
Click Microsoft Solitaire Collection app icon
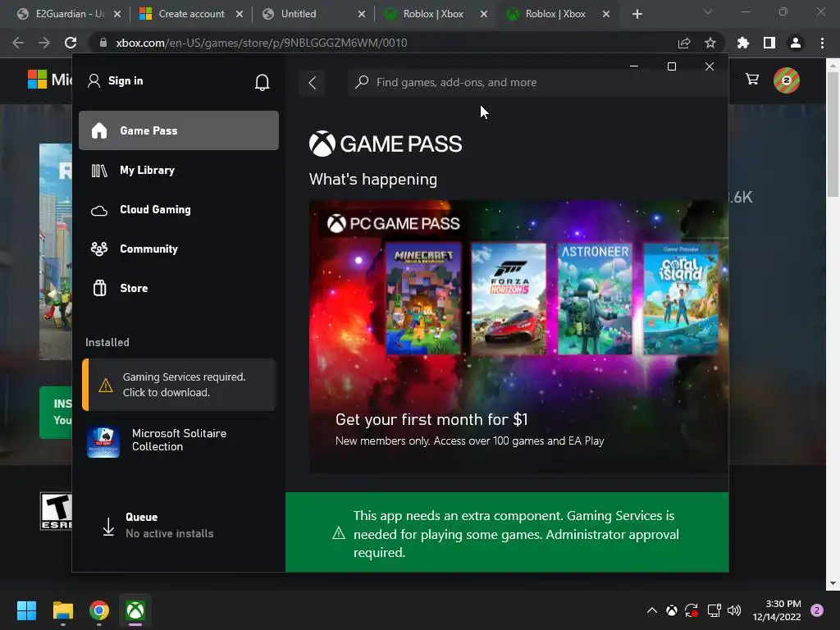(103, 442)
